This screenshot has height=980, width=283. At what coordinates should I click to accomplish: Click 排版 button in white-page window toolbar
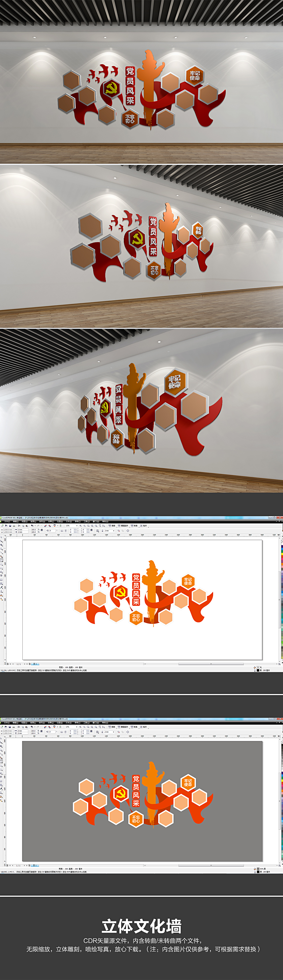tap(112, 525)
